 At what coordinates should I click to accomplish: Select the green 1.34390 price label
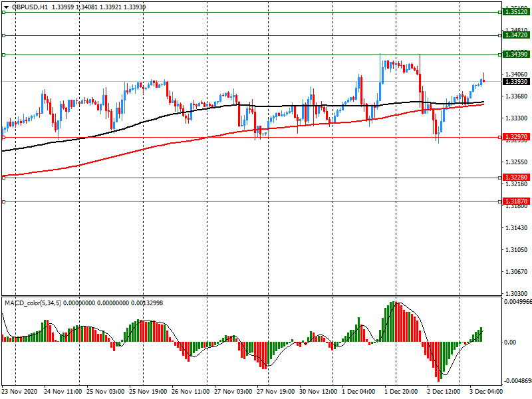point(516,54)
